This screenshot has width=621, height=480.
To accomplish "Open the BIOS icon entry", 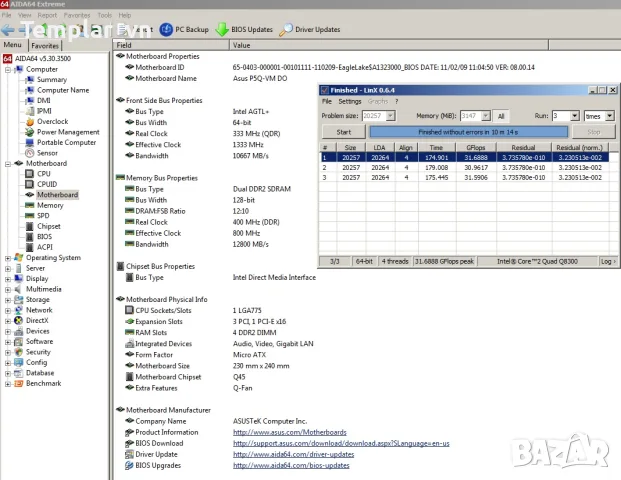I will pos(30,237).
